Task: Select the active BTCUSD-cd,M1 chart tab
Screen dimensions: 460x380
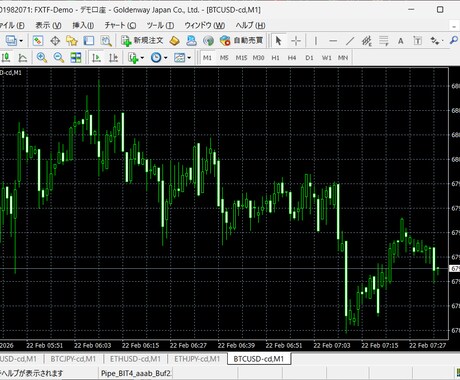Action: [x=259, y=359]
